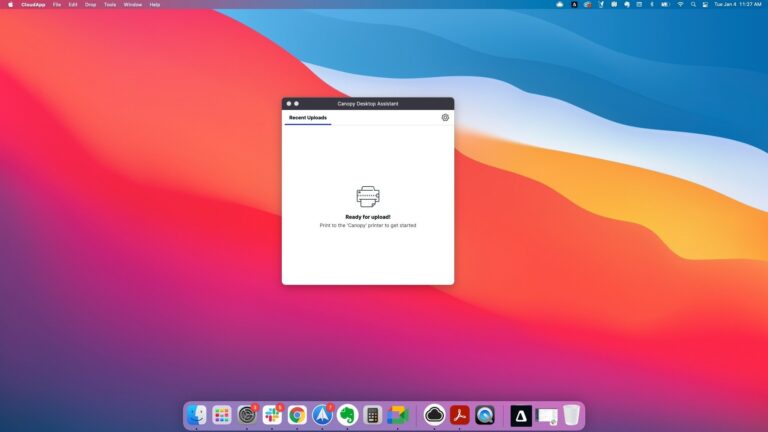
Task: Open Slack from the dock
Action: [x=272, y=415]
